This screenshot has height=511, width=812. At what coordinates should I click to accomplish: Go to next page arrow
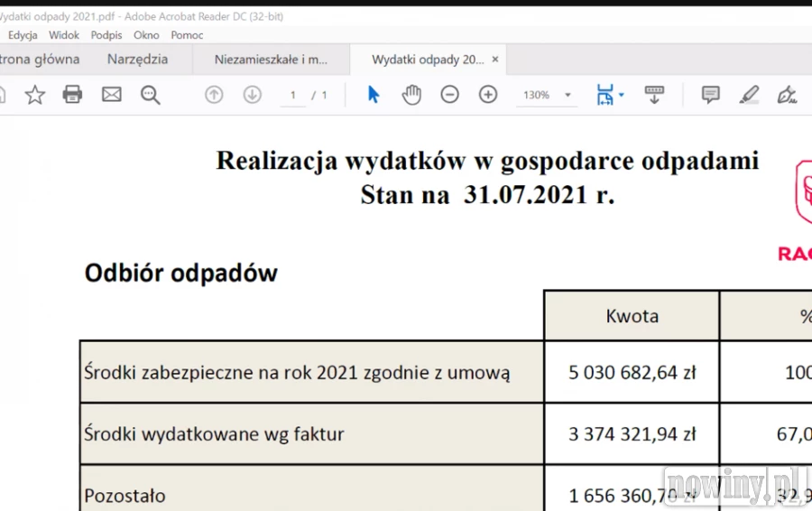tap(253, 95)
